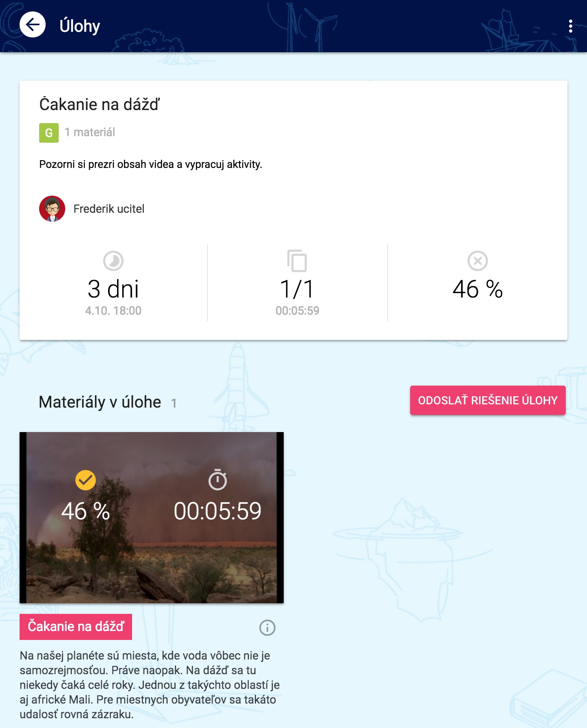Click the teacher name Frederik ucitel
Viewport: 587px width, 728px height.
coord(109,209)
